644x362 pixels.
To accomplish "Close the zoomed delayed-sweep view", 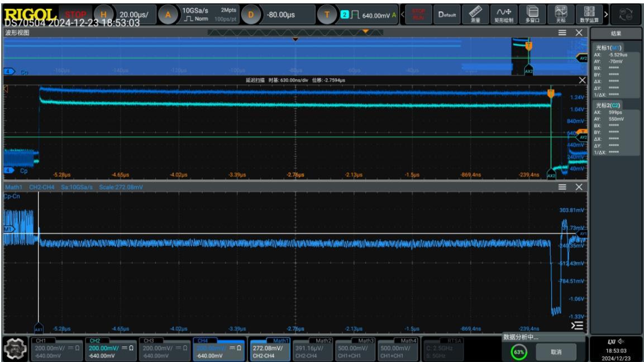I will 582,80.
